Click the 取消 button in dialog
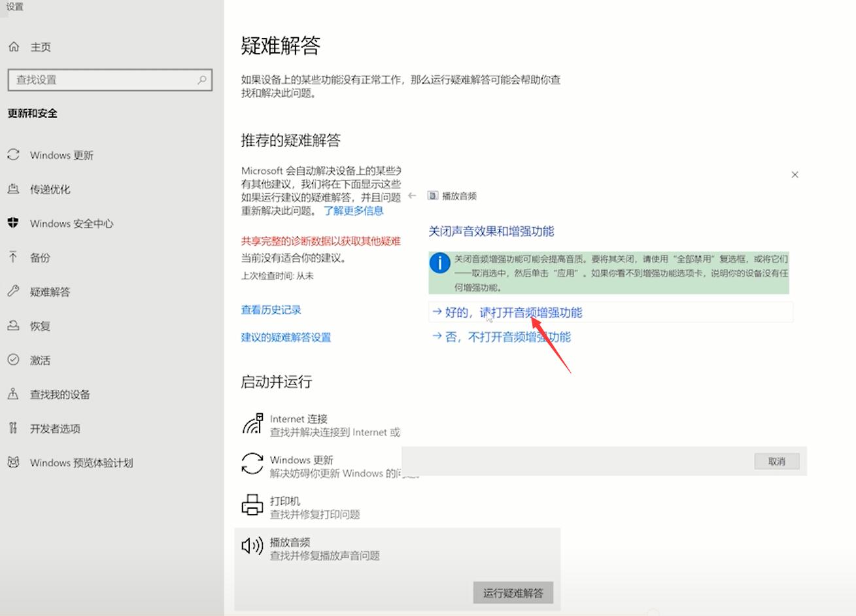The height and width of the screenshot is (616, 856). [x=776, y=461]
